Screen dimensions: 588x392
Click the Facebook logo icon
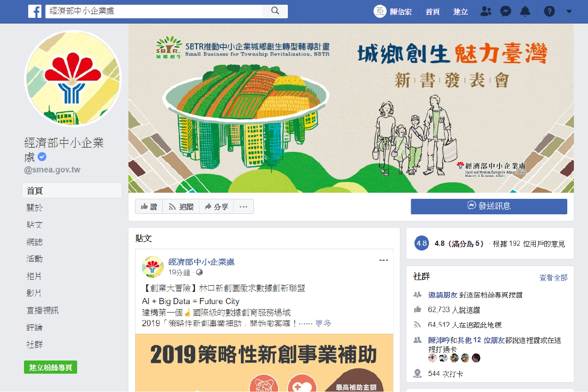(x=35, y=11)
